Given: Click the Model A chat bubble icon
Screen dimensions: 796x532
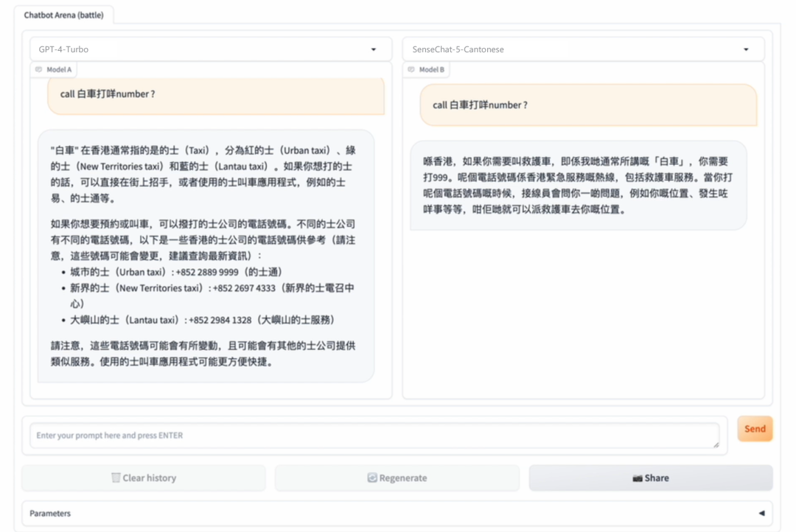Looking at the screenshot, I should (39, 69).
